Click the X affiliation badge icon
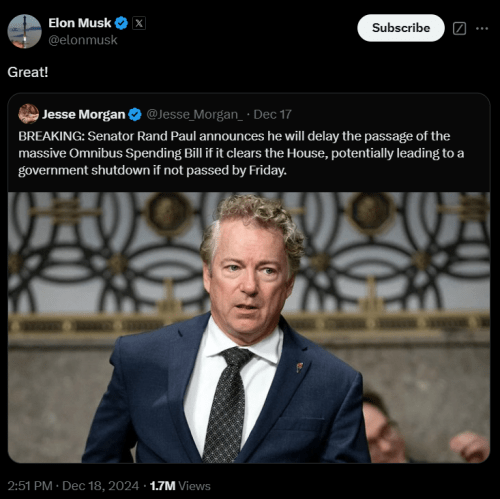The image size is (500, 499). click(x=139, y=23)
